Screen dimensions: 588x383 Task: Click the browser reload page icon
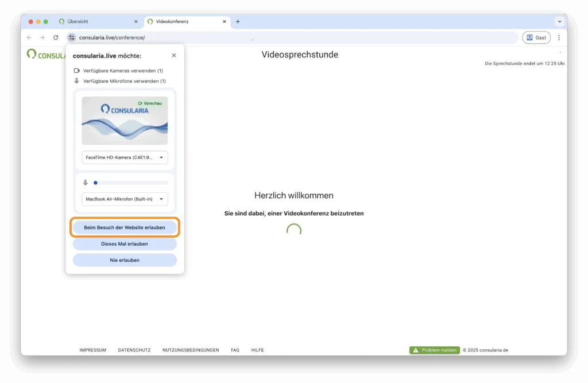(56, 37)
